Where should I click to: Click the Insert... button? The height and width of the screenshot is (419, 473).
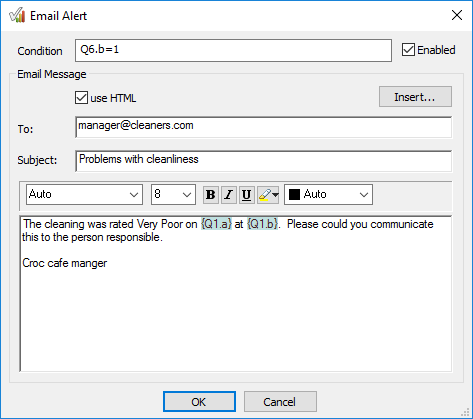[x=415, y=97]
